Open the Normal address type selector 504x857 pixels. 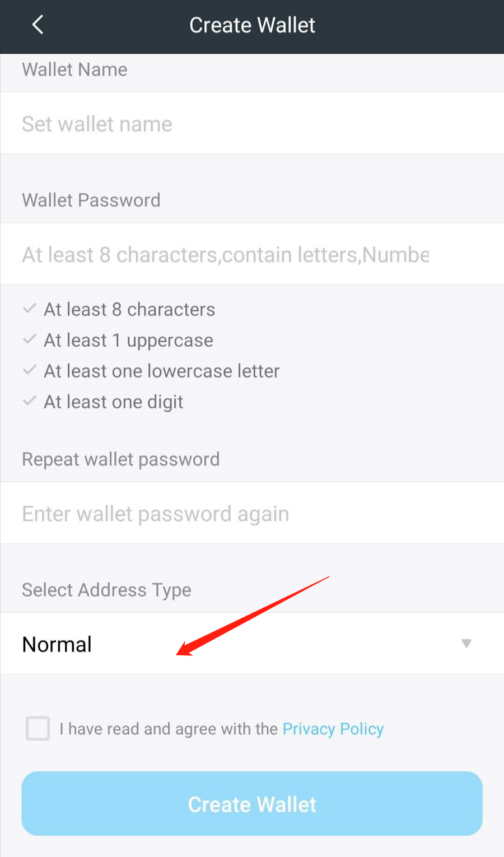click(252, 644)
